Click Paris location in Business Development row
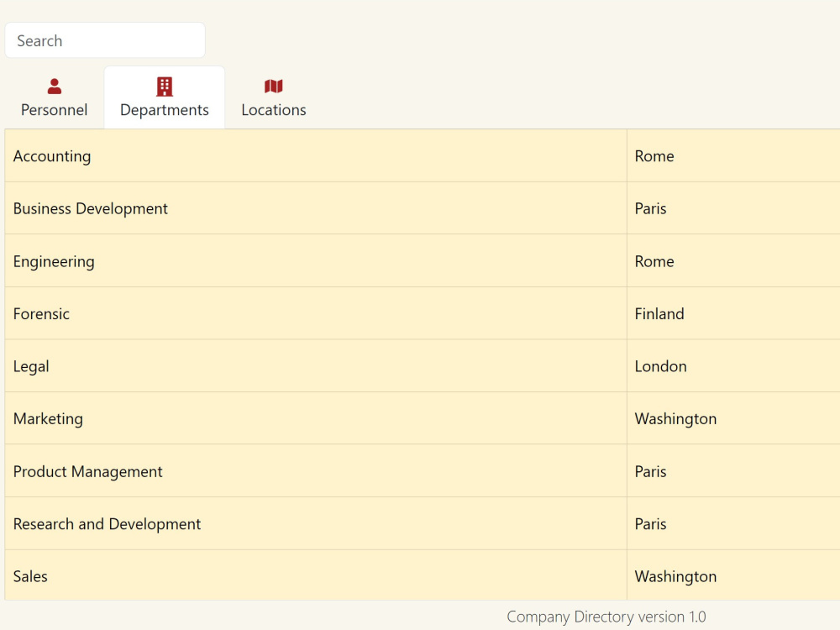This screenshot has height=630, width=840. tap(650, 208)
